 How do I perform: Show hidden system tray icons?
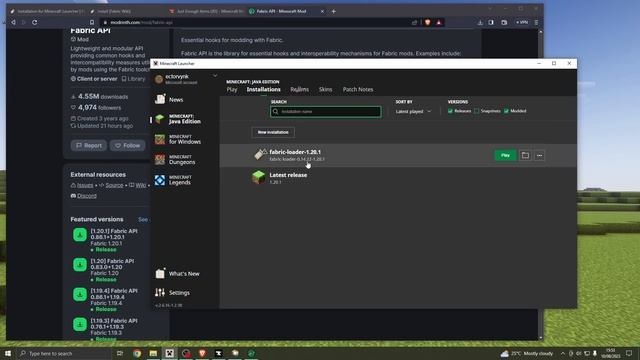pos(562,353)
